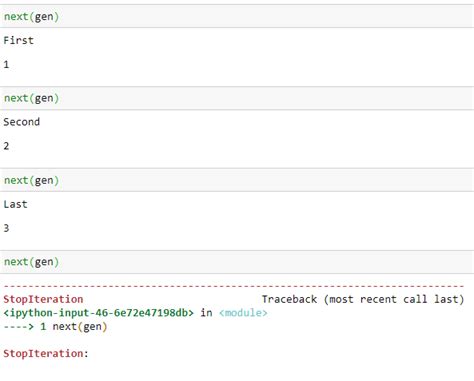Viewport: 474px width, 381px height.
Task: Click the "----> 1 next(gen)" traceback line
Action: tap(55, 326)
